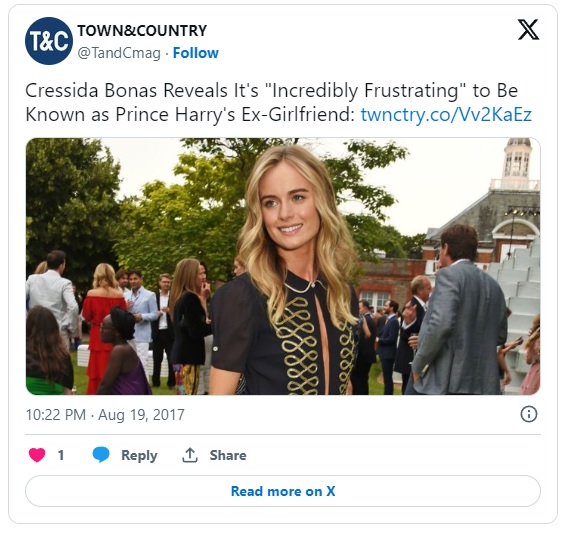
Task: Open the @TandCmag handle
Action: [119, 53]
